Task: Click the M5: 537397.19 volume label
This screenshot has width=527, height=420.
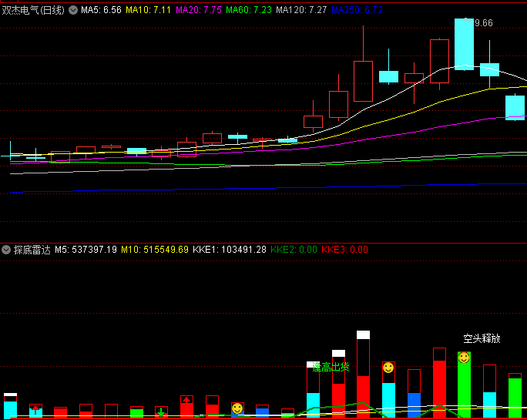Action: pyautogui.click(x=86, y=250)
